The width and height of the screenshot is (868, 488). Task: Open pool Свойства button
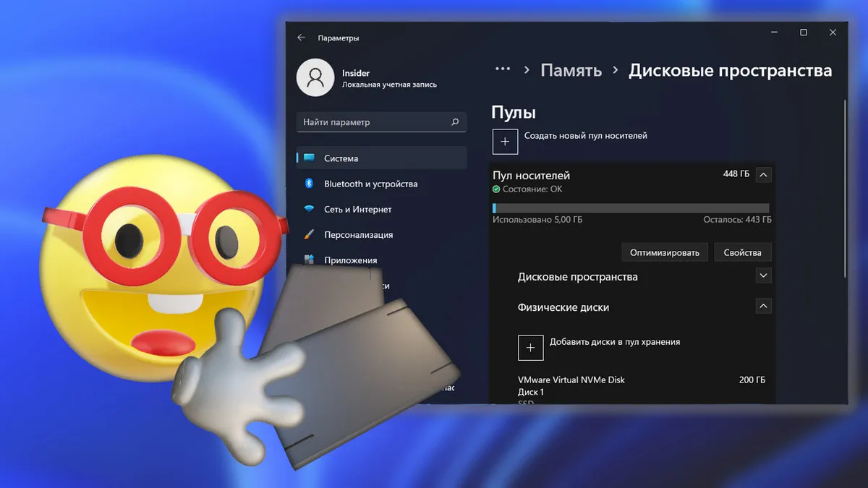743,252
